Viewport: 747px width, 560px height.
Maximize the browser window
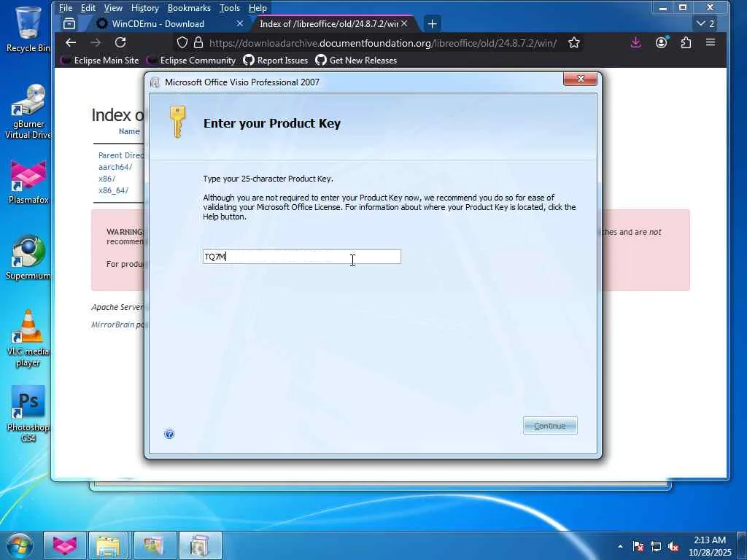[x=683, y=8]
